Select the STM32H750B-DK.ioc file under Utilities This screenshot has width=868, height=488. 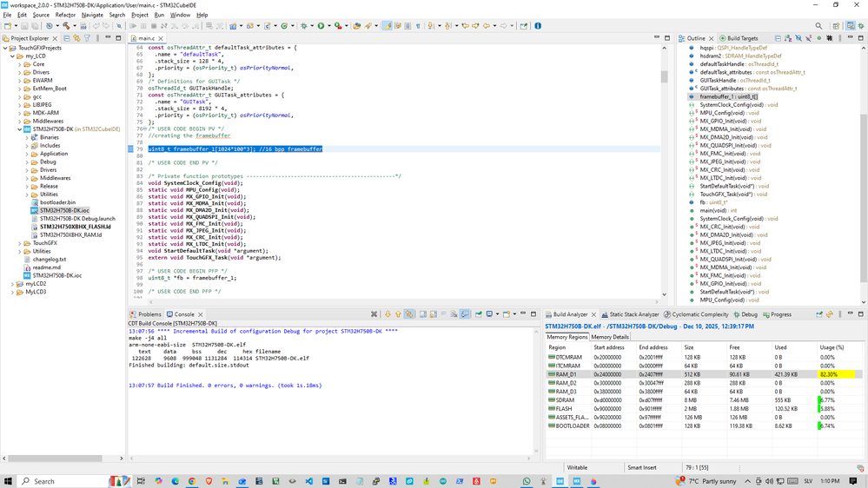[x=56, y=275]
